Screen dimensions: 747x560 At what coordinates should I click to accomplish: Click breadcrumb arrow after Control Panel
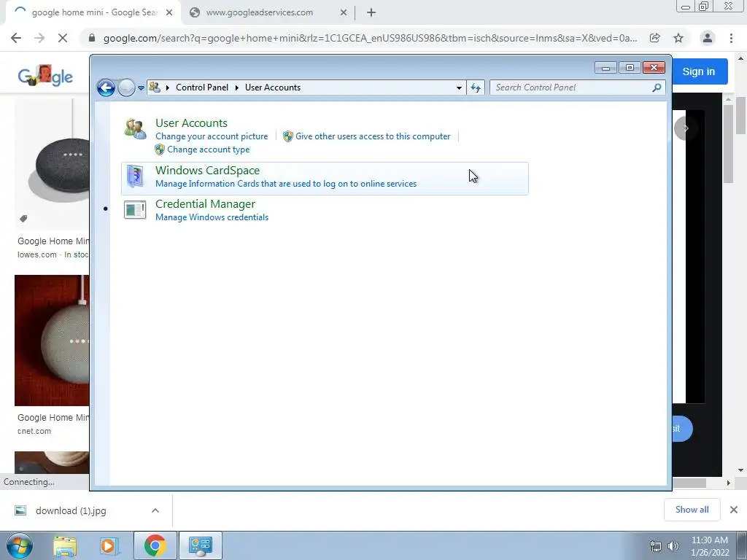[237, 87]
